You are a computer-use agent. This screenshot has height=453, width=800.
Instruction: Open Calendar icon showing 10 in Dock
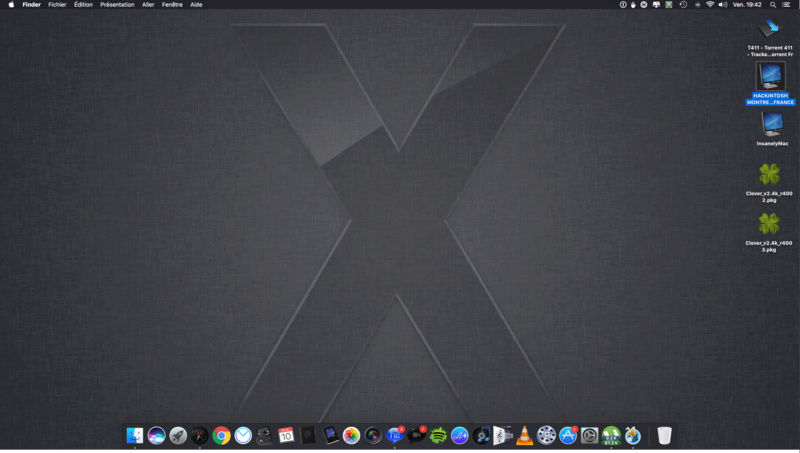coord(286,435)
